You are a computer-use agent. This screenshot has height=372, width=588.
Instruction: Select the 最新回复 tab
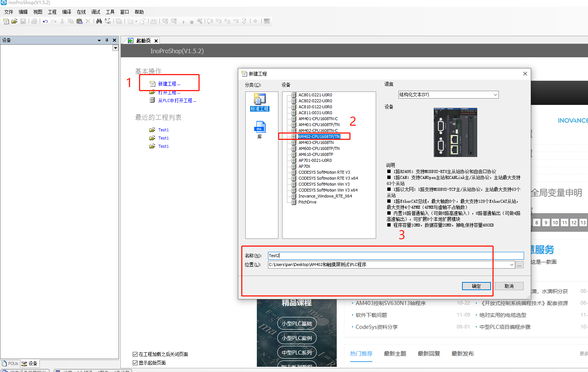pyautogui.click(x=429, y=354)
